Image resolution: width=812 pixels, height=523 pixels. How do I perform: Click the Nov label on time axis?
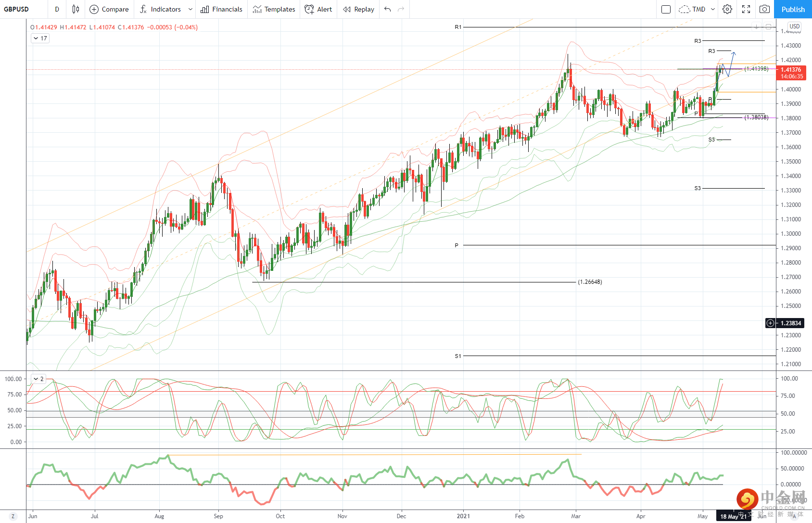(x=343, y=516)
